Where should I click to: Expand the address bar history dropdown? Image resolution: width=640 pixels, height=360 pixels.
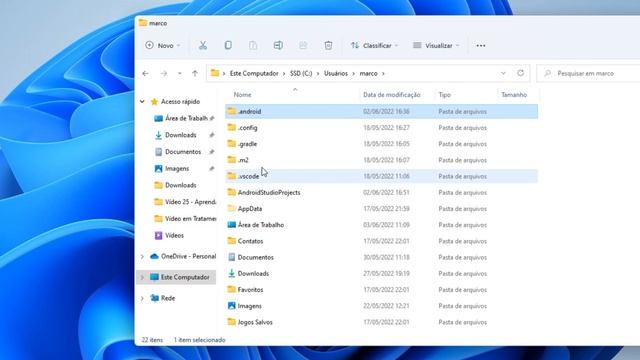coord(503,73)
